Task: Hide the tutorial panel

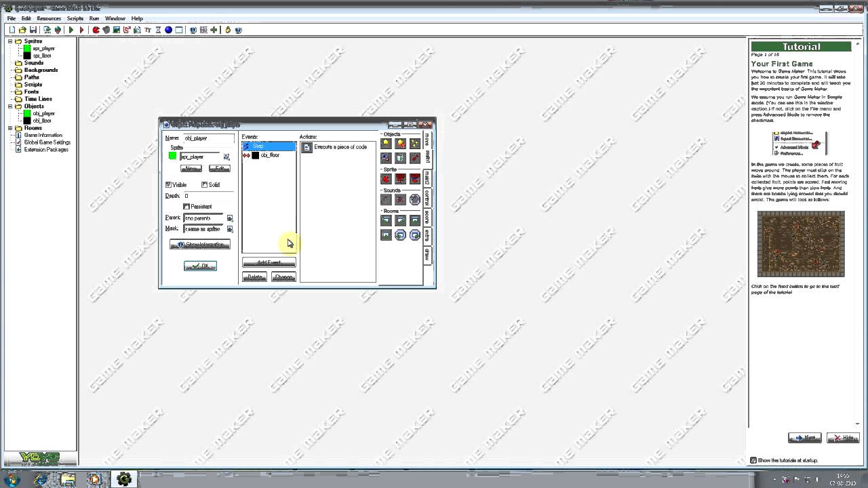Action: pyautogui.click(x=843, y=438)
